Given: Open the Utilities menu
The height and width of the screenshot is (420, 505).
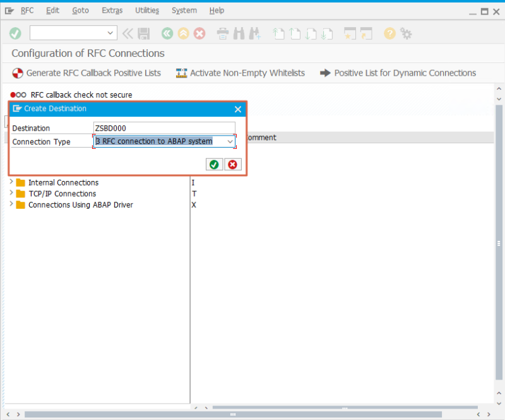Looking at the screenshot, I should click(x=147, y=11).
